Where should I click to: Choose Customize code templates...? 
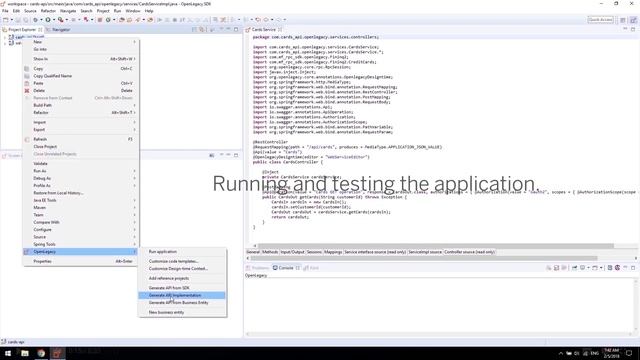click(x=182, y=261)
